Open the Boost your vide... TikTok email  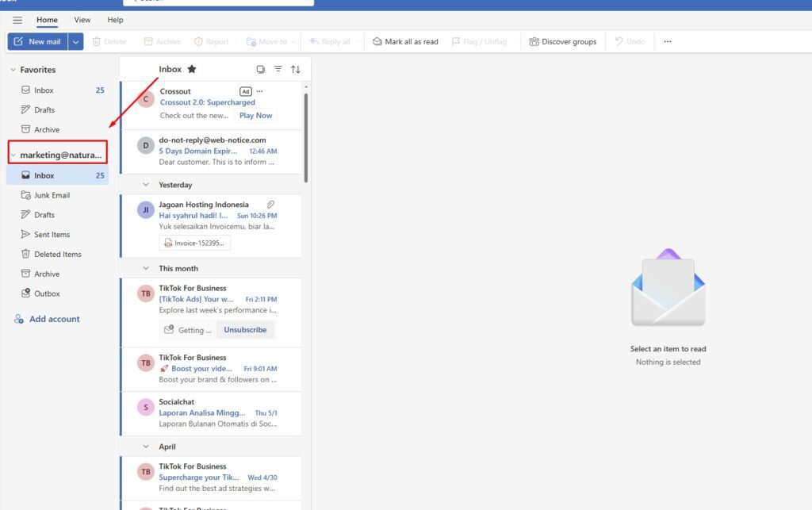(x=211, y=369)
